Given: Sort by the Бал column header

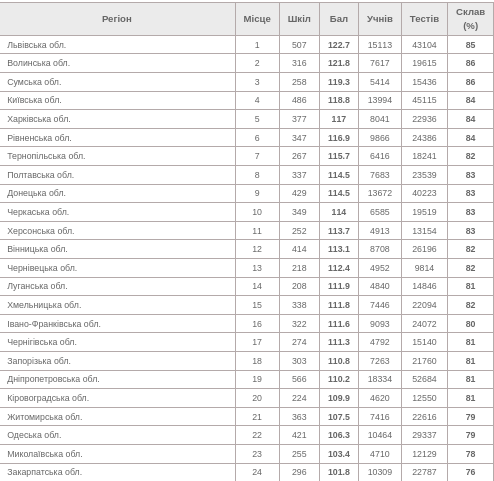Looking at the screenshot, I should point(339,19).
